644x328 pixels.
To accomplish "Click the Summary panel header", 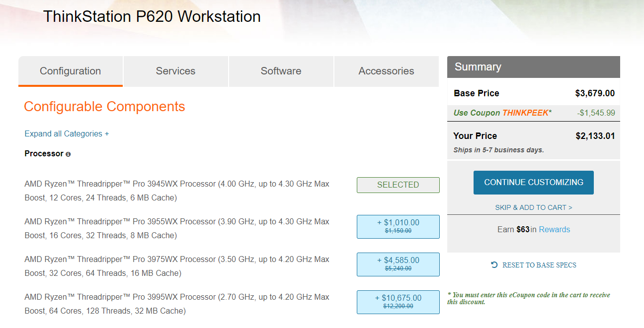I will [534, 67].
